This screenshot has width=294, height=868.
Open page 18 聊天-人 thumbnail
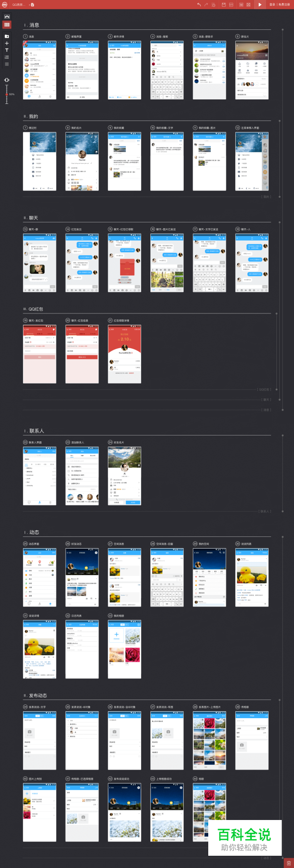point(252,263)
